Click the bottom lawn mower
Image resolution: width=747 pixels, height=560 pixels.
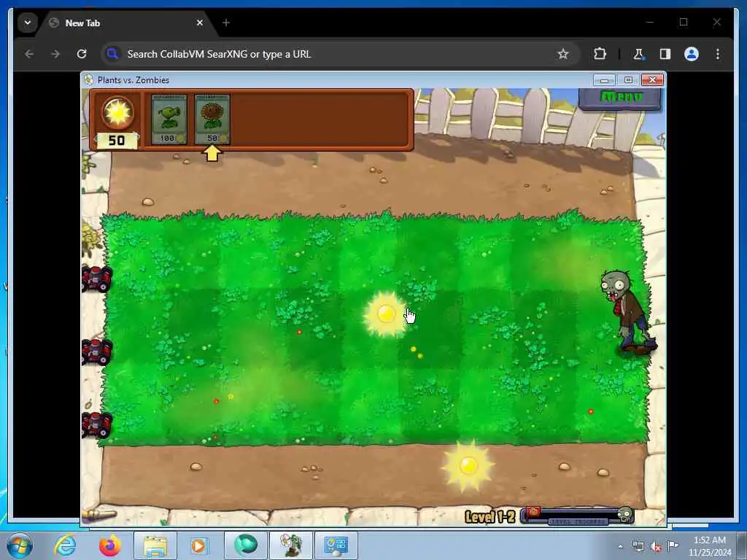click(97, 425)
